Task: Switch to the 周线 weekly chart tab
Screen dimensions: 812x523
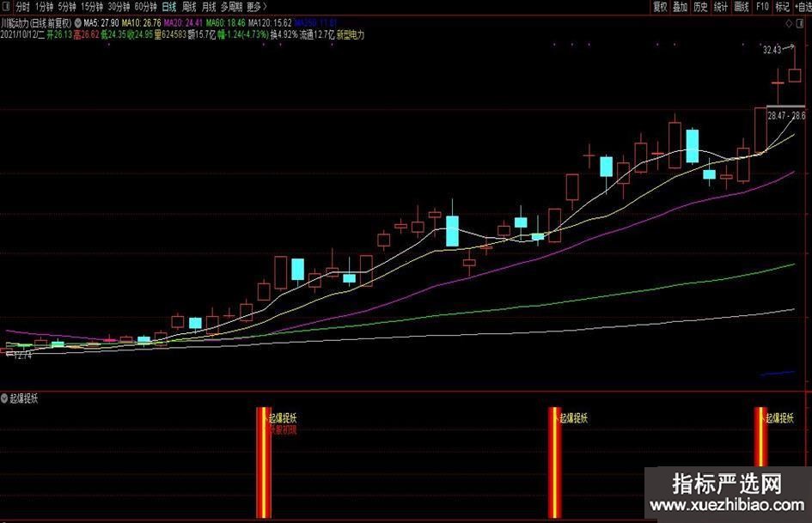Action: (189, 7)
